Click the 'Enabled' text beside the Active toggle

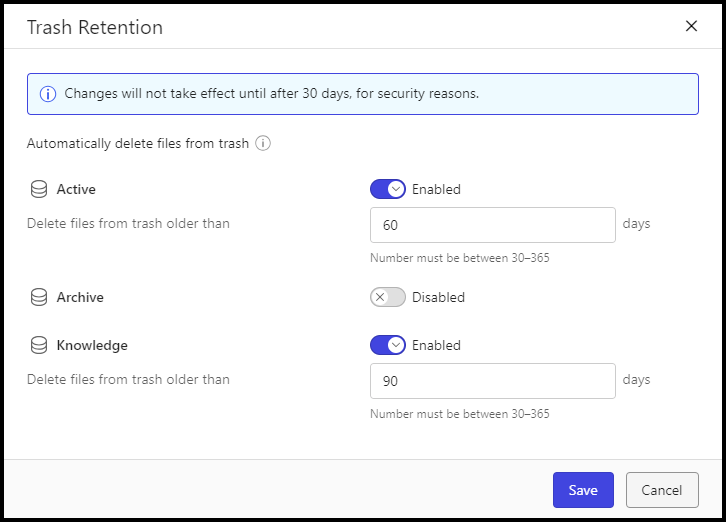(436, 189)
